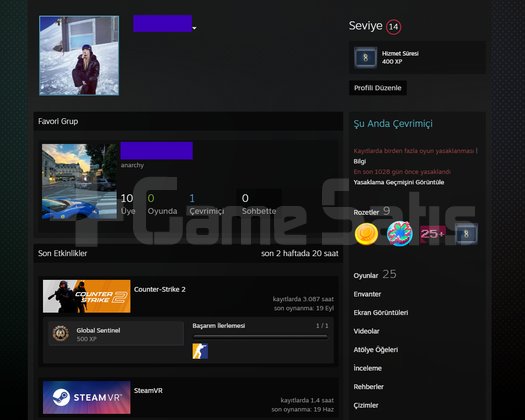Select the 25+ games collector badge
Image resolution: width=525 pixels, height=420 pixels.
click(433, 233)
